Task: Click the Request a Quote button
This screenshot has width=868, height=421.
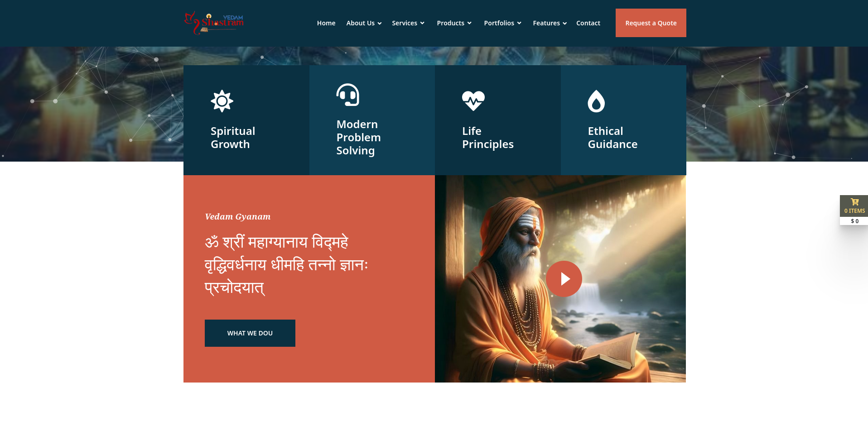Action: tap(651, 23)
